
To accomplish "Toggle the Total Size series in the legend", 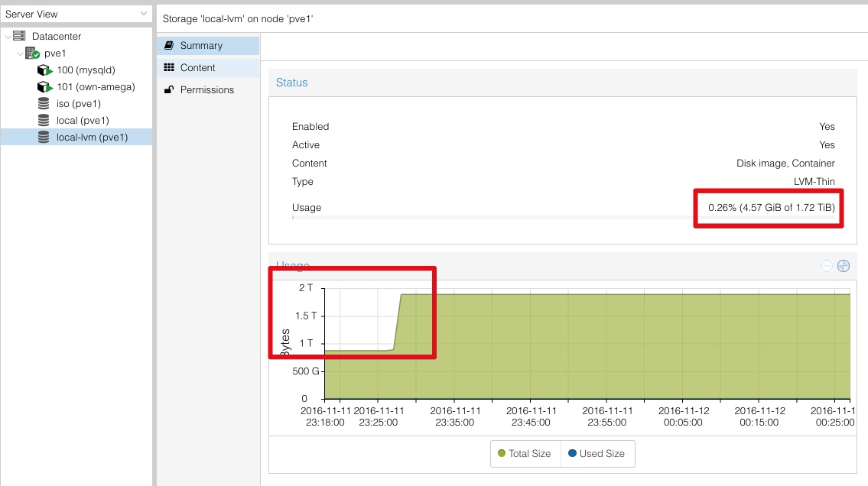I will [525, 453].
